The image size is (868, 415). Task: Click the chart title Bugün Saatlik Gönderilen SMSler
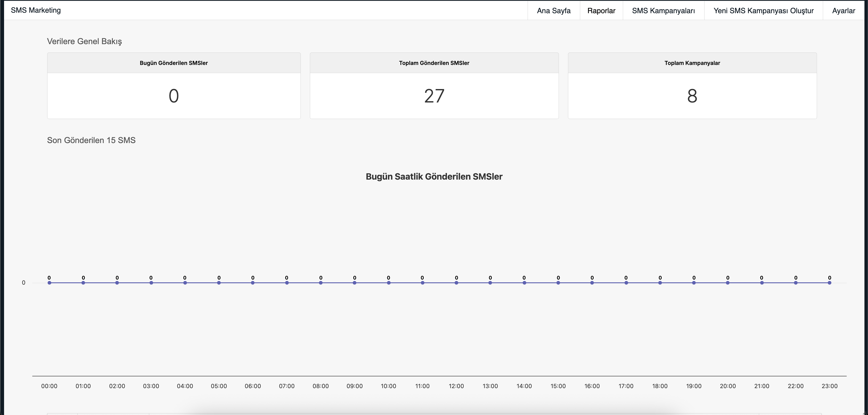(434, 177)
